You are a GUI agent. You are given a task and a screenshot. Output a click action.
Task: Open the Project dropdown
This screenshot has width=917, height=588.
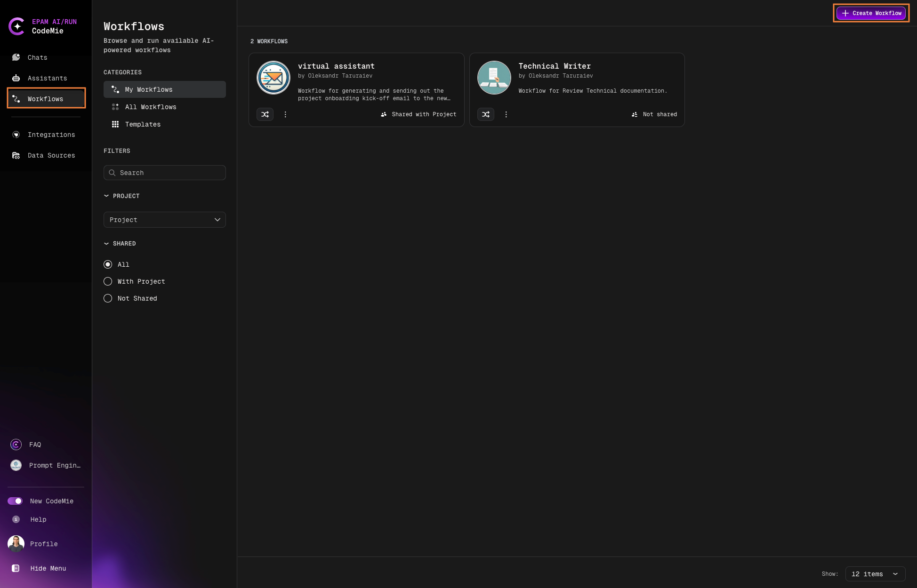pyautogui.click(x=164, y=220)
